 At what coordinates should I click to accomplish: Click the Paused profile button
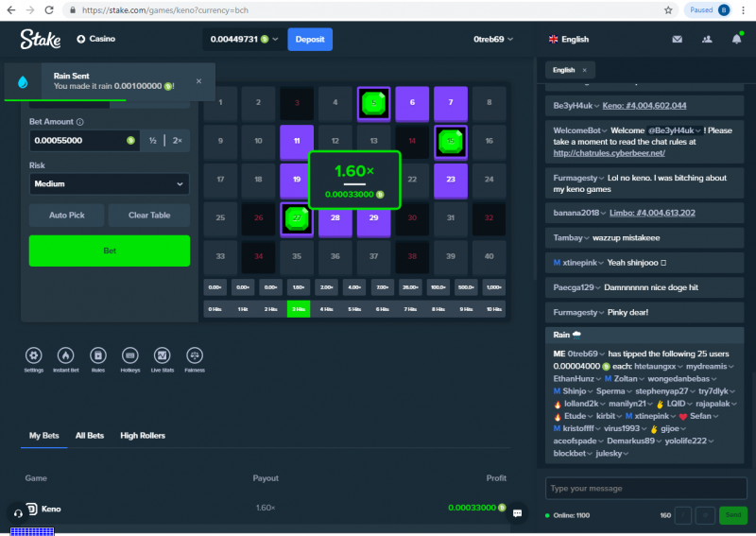[x=708, y=10]
